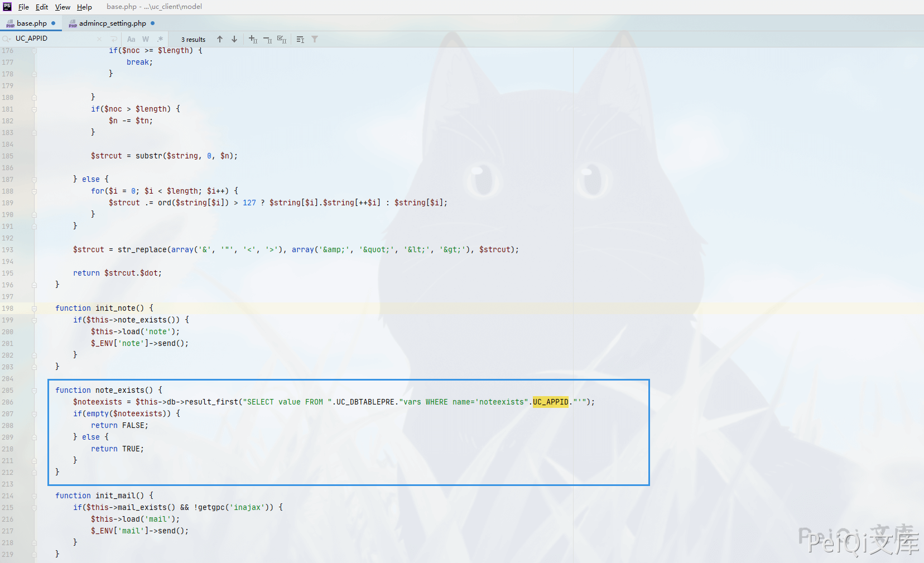Fold the else block at line 187
Screen dimensions: 924x563
click(x=34, y=180)
